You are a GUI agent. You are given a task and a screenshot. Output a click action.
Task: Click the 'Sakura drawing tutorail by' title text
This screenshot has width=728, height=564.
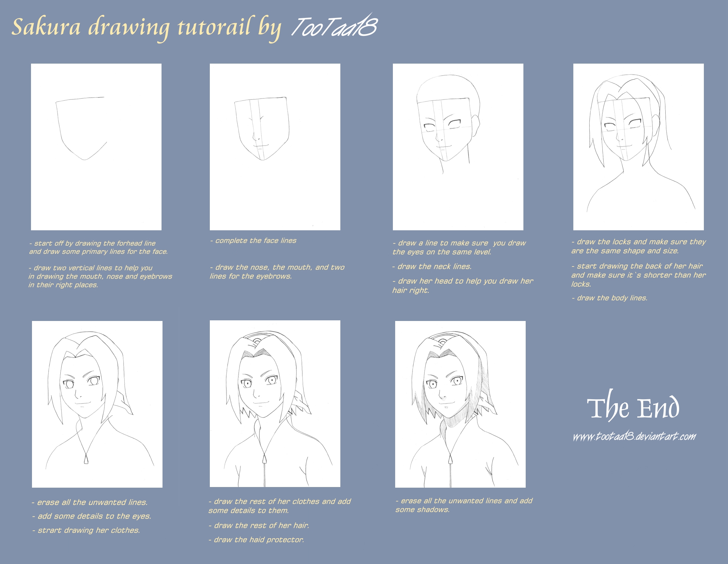(147, 28)
